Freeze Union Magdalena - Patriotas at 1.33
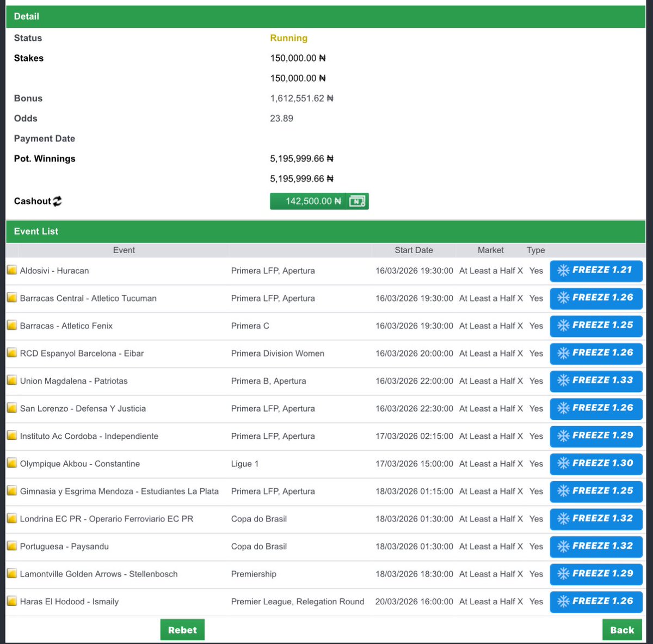The width and height of the screenshot is (653, 644). [596, 381]
